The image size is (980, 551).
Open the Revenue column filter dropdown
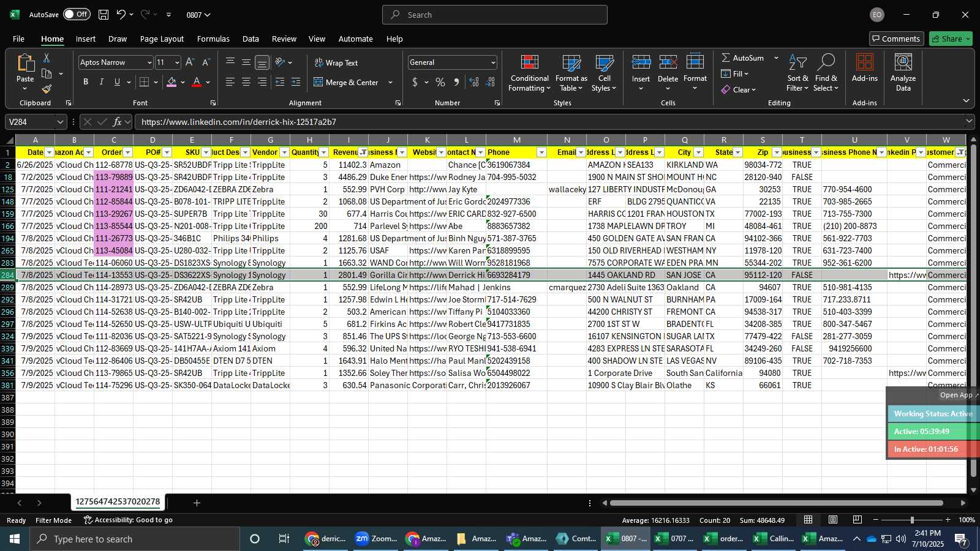point(363,152)
